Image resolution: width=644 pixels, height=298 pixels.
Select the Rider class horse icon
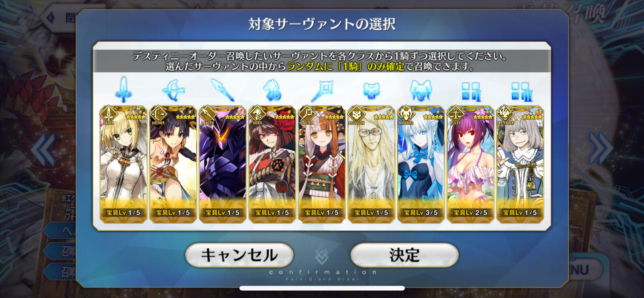click(x=272, y=90)
